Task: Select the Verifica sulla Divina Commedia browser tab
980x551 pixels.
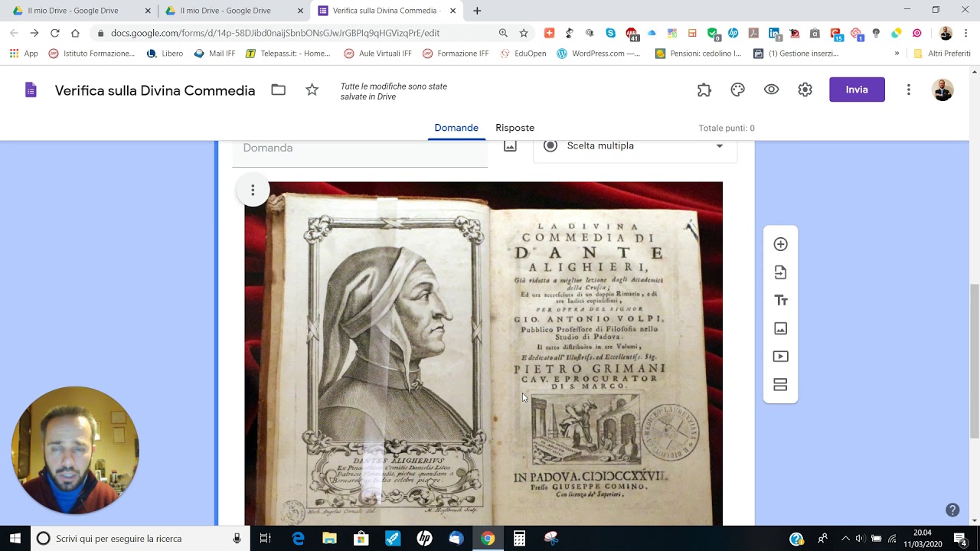Action: point(387,11)
